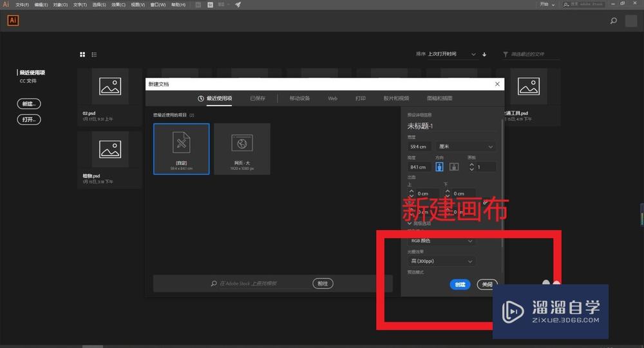Choose portrait orientation
644x348 pixels.
coord(439,167)
